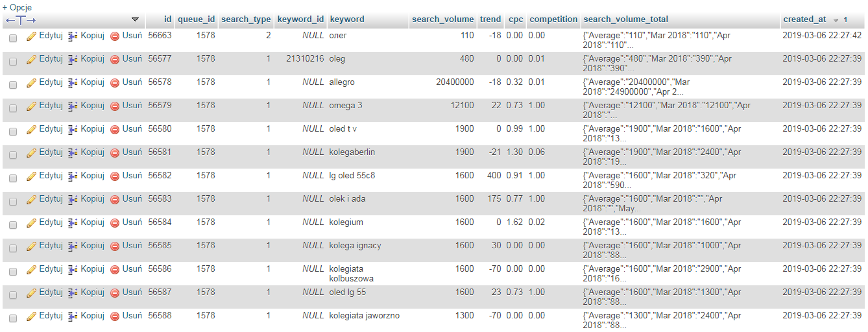Click Edytuj link for kolegiata kolbuszowa row
This screenshot has height=332, width=868.
click(51, 269)
